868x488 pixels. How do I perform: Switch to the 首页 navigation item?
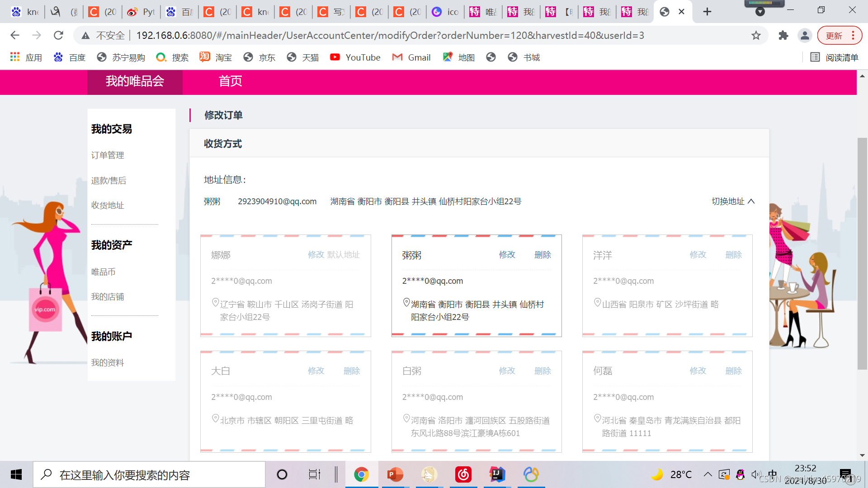click(230, 82)
